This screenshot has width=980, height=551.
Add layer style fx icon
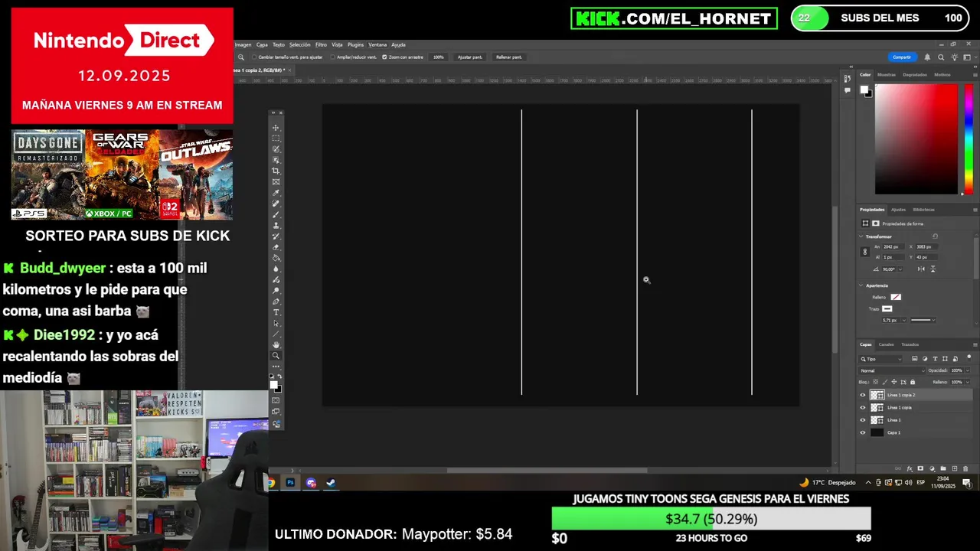coord(910,468)
